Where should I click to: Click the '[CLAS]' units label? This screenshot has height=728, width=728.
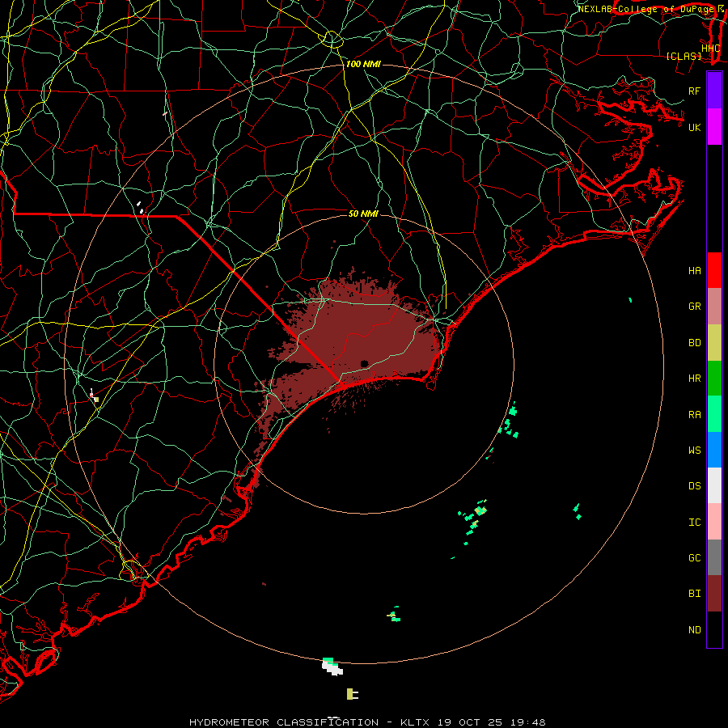tap(684, 57)
